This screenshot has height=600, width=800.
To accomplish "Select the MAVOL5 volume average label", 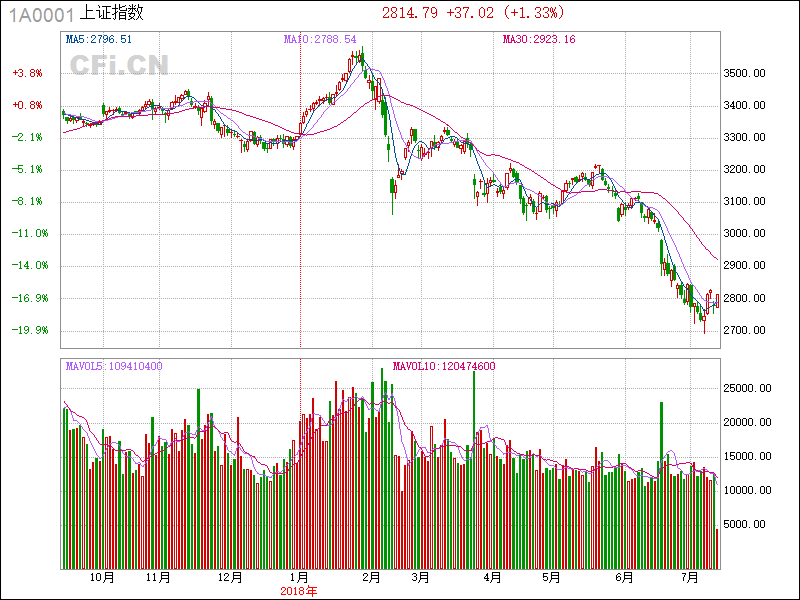I will (x=114, y=366).
